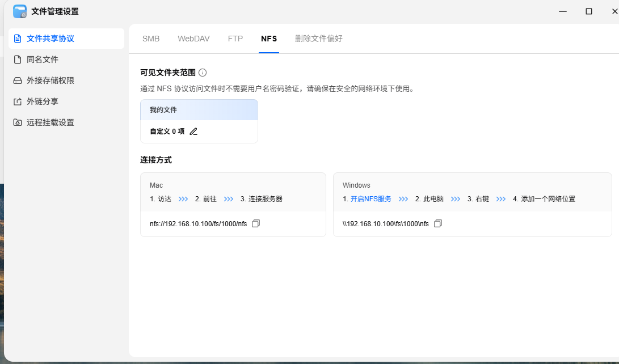Screen dimensions: 619x364
Task: Click the 开启NFS服务 link
Action: point(370,199)
